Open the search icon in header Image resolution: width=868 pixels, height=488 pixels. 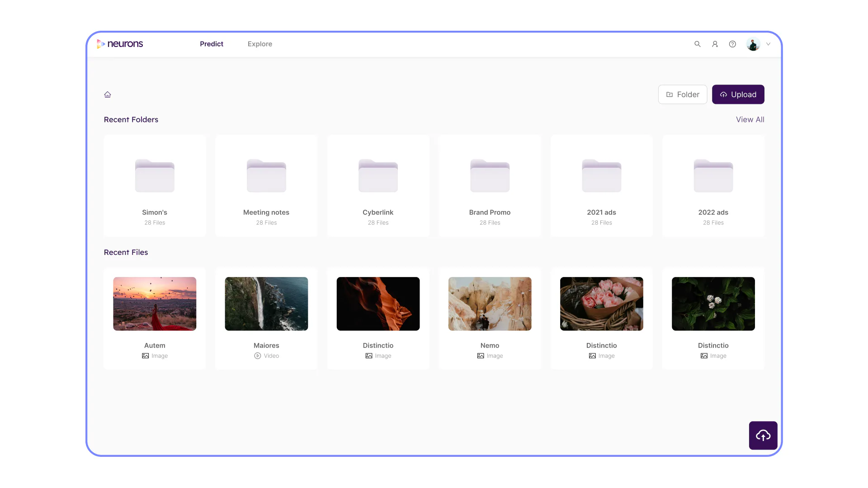click(698, 44)
